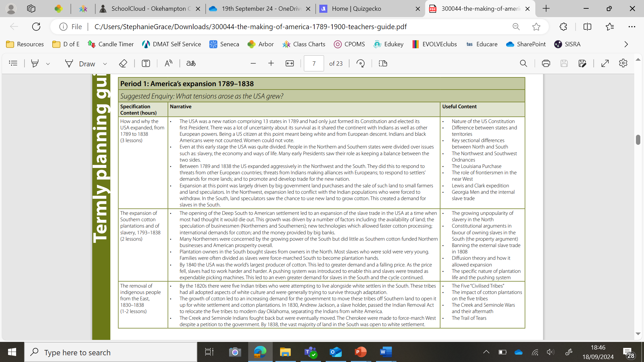Click the vertical scrollbar thumb
Viewport: 644px width, 362px height.
638,139
